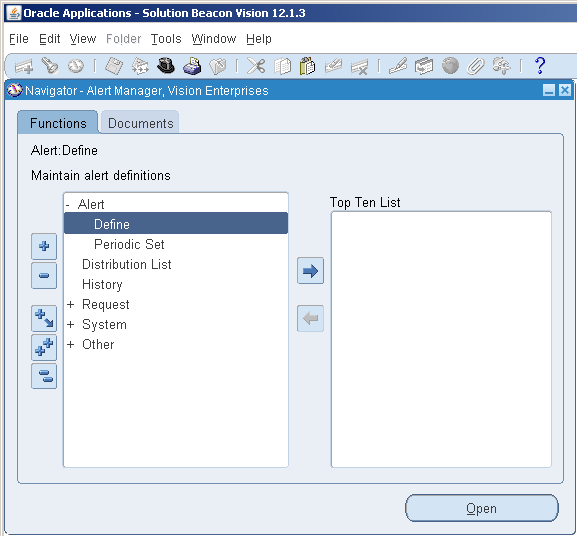This screenshot has height=536, width=577.
Task: Close the Navigator - Alert Manager window
Action: [565, 90]
